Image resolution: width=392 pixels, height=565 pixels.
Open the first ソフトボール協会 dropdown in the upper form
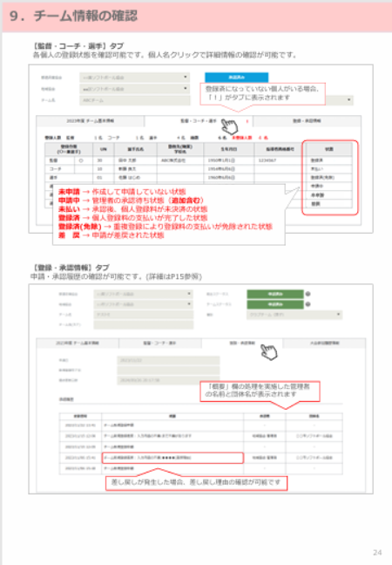click(x=135, y=78)
